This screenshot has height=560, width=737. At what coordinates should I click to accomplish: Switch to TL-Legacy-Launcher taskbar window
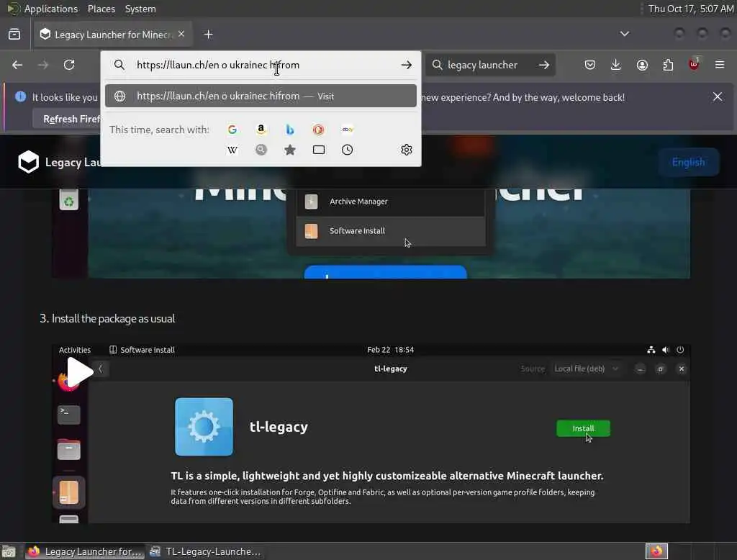coord(205,551)
